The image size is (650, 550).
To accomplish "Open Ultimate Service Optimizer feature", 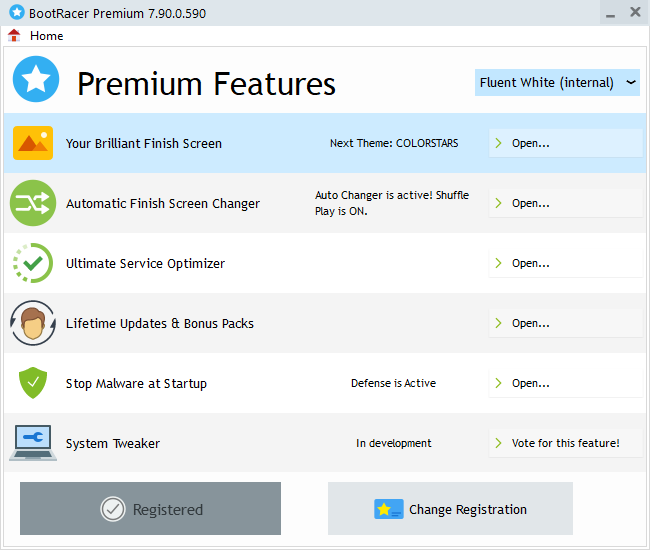I will [565, 263].
